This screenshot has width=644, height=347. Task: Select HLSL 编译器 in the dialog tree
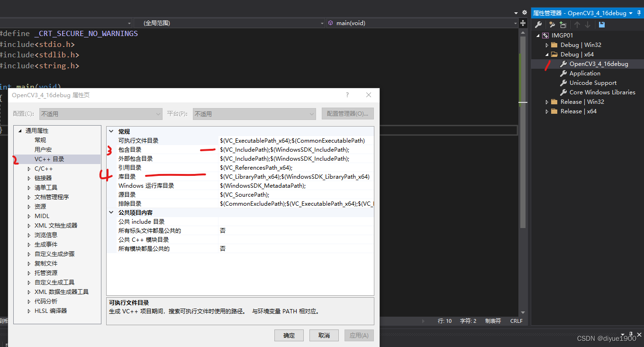(x=51, y=311)
